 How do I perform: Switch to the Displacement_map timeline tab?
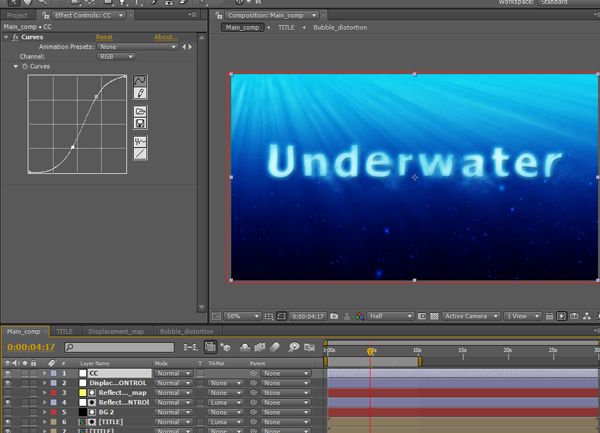click(x=116, y=331)
